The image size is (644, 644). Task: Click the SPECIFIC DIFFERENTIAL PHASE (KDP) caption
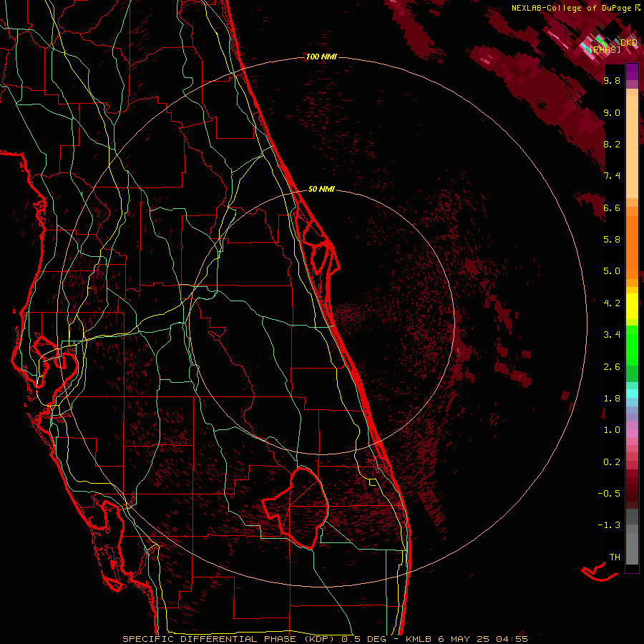229,639
